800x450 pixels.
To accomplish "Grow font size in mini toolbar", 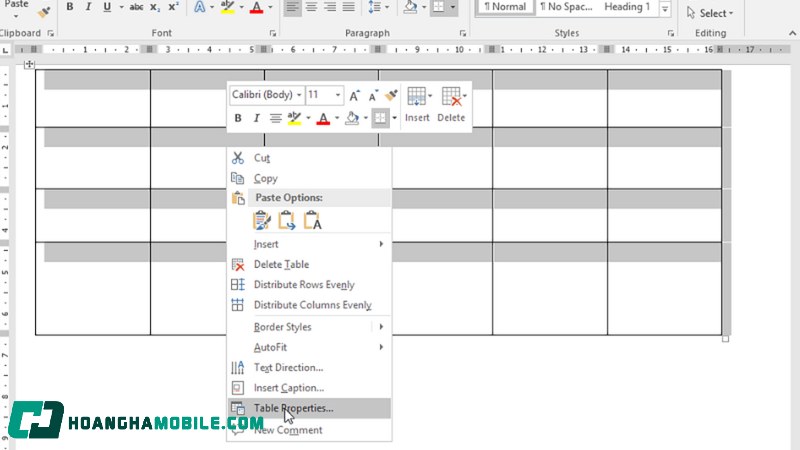I will coord(354,95).
